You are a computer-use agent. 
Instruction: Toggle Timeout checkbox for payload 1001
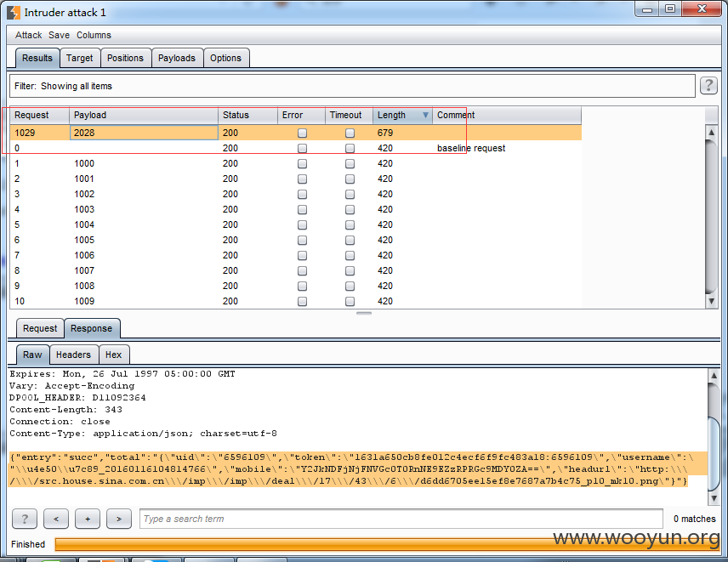[x=350, y=179]
